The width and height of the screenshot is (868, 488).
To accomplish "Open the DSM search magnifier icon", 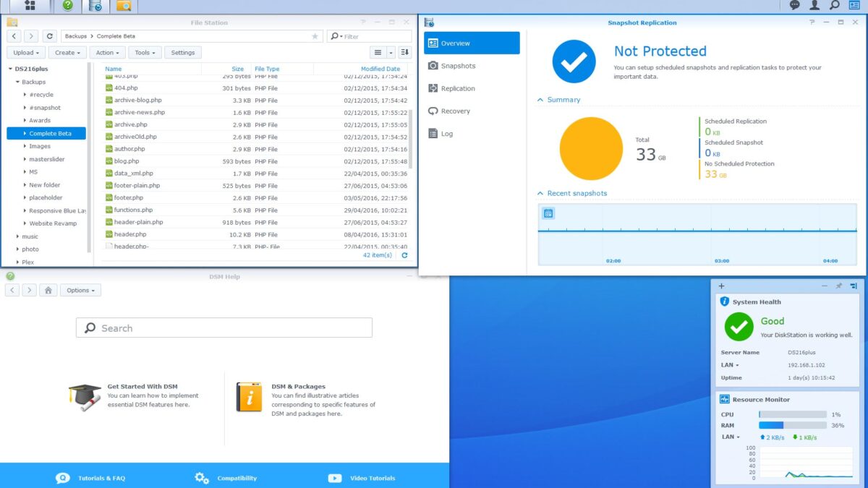I will [835, 5].
